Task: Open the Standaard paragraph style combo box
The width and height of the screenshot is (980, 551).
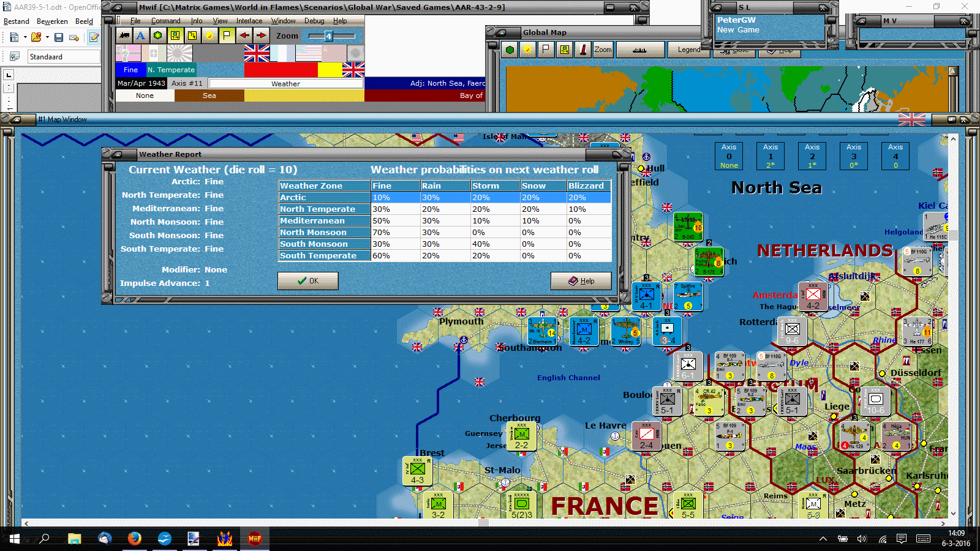Action: (64, 57)
